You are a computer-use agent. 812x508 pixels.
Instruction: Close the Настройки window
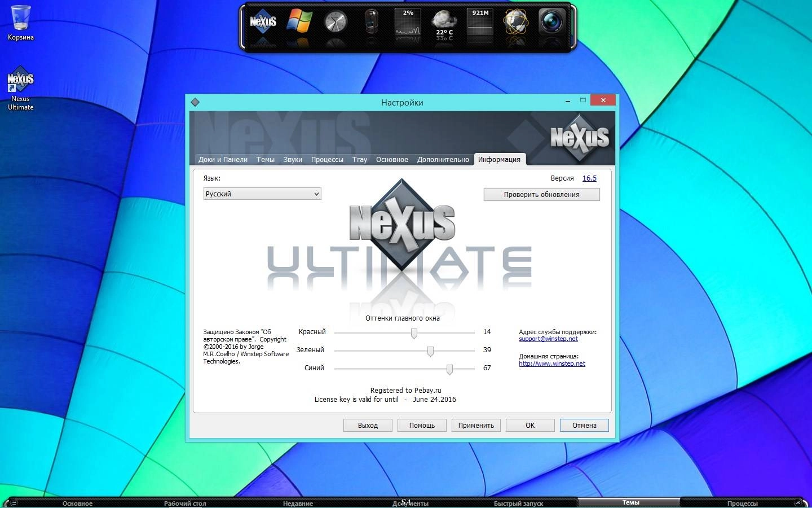(603, 100)
